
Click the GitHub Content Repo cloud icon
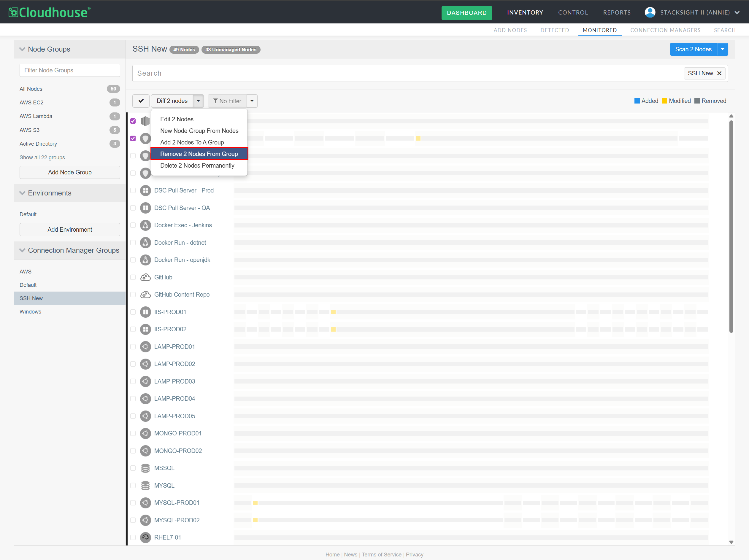pyautogui.click(x=145, y=294)
